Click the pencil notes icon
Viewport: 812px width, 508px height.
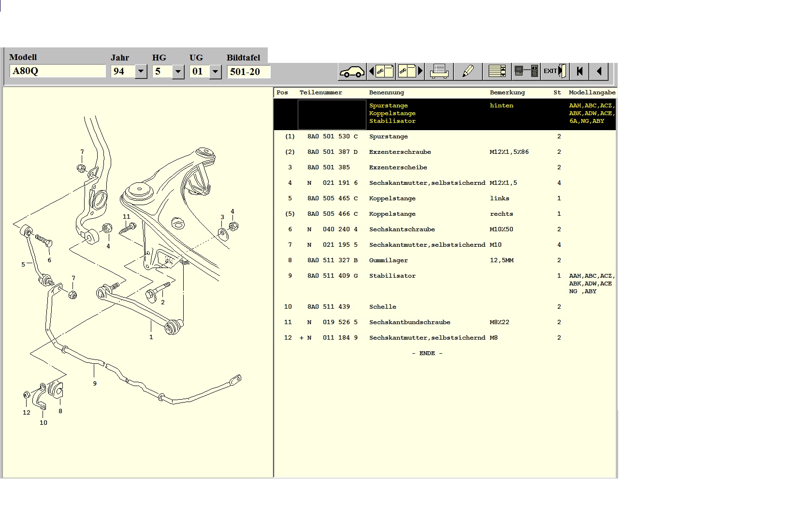pyautogui.click(x=468, y=72)
